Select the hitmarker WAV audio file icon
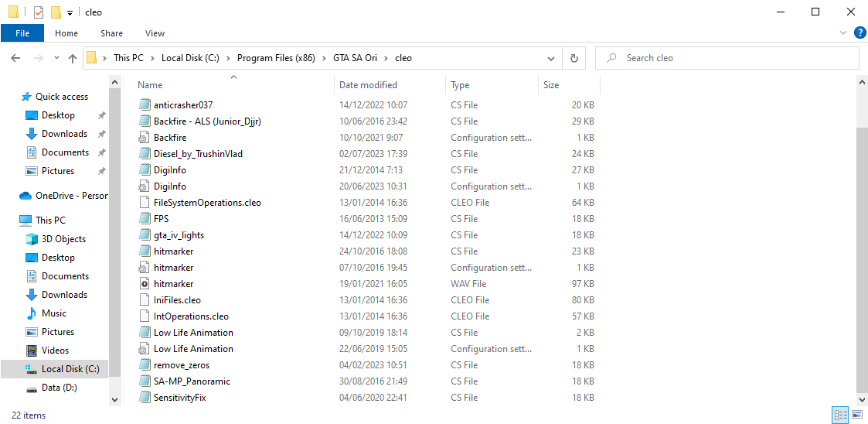Image resolution: width=868 pixels, height=424 pixels. click(144, 284)
